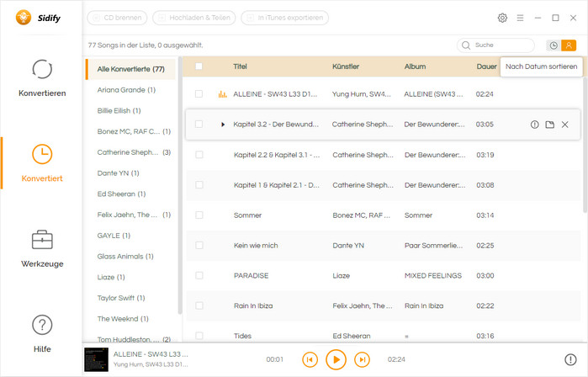Check the Kapitel 3.2 track checkbox

[199, 125]
